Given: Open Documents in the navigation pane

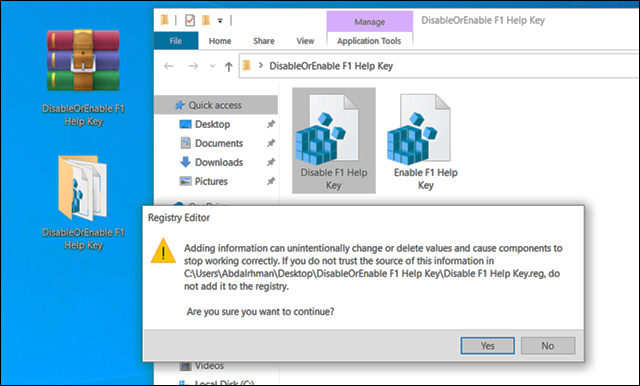Looking at the screenshot, I should 219,143.
